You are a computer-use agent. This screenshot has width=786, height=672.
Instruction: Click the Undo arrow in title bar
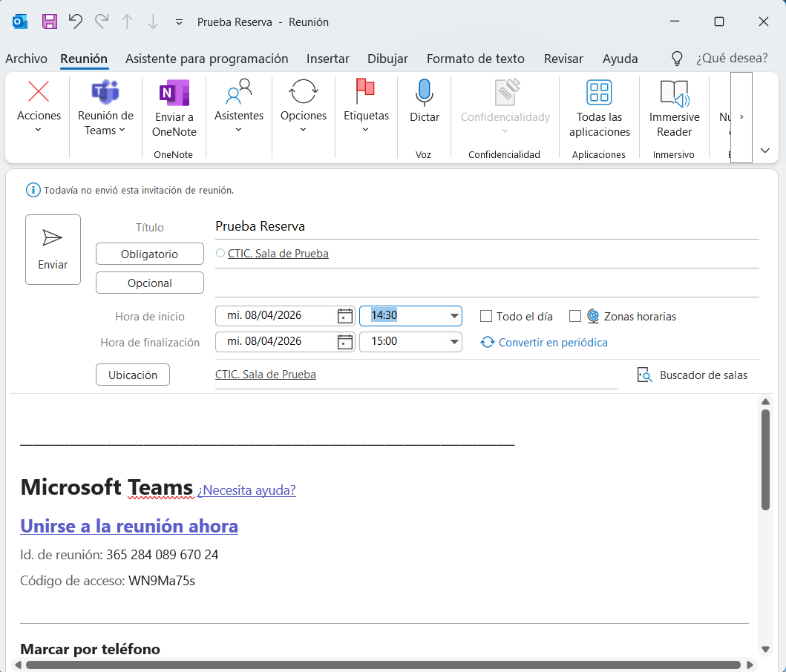pyautogui.click(x=75, y=22)
